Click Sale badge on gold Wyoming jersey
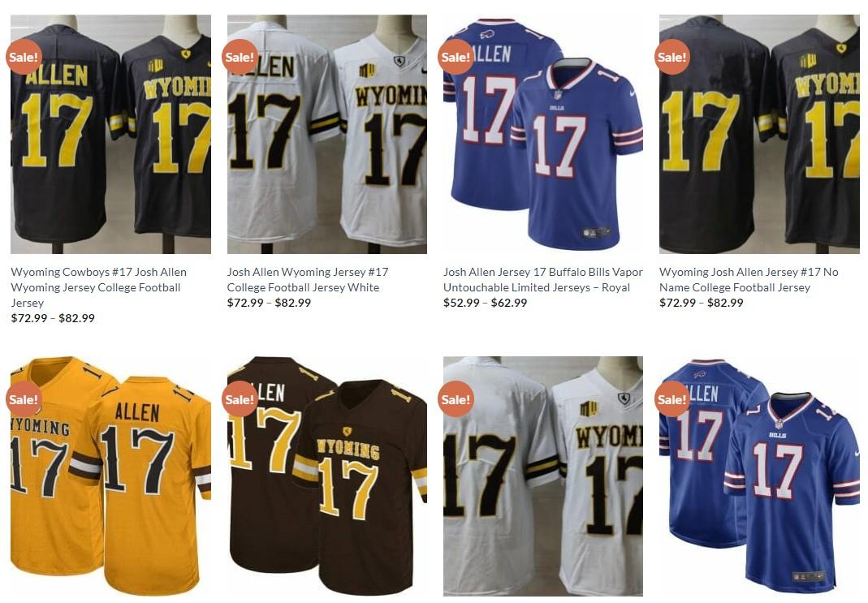This screenshot has width=868, height=603. 24,398
